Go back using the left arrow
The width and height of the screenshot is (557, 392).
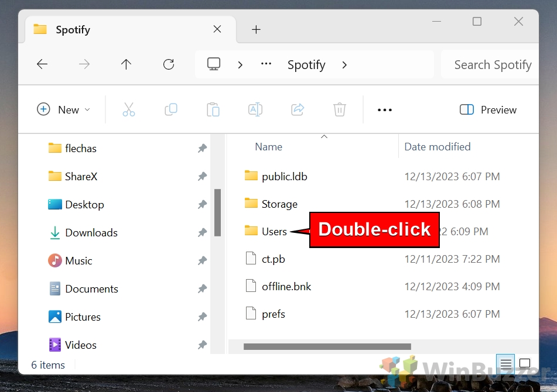[x=42, y=64]
